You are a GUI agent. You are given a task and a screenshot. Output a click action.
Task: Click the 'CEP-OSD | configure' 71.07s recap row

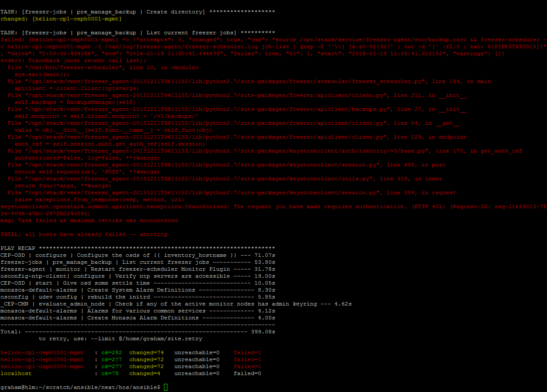click(x=138, y=255)
